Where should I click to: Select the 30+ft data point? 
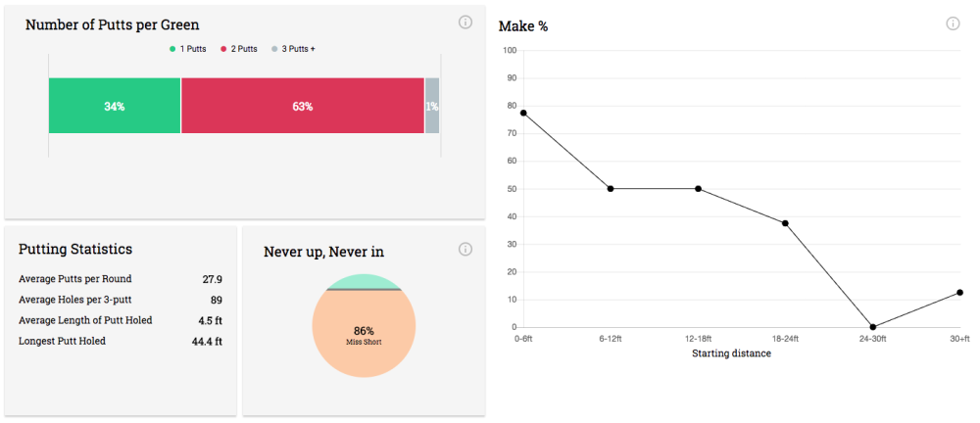tap(959, 292)
